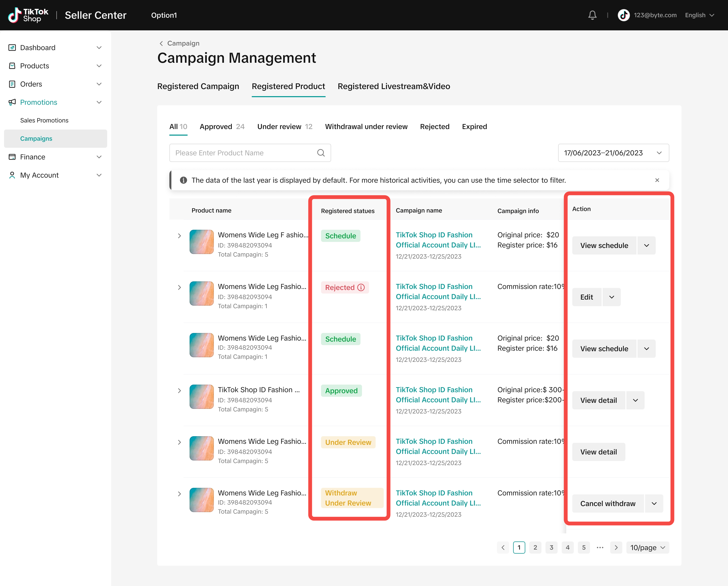Viewport: 728px width, 586px height.
Task: Expand the first product row
Action: (x=179, y=236)
